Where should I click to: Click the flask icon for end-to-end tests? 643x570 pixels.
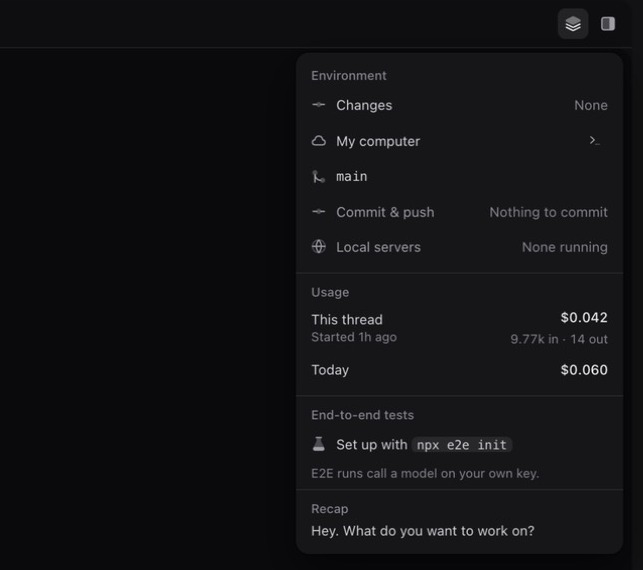pyautogui.click(x=319, y=444)
